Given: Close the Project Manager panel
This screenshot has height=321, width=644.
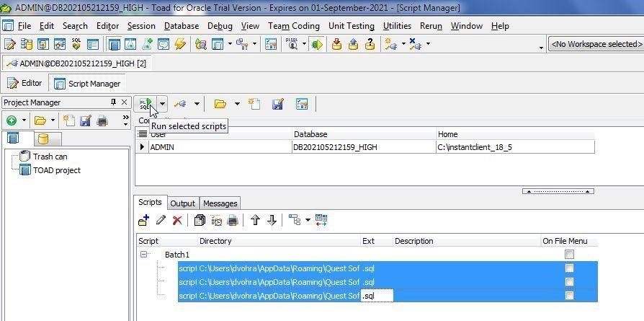Looking at the screenshot, I should pos(125,102).
